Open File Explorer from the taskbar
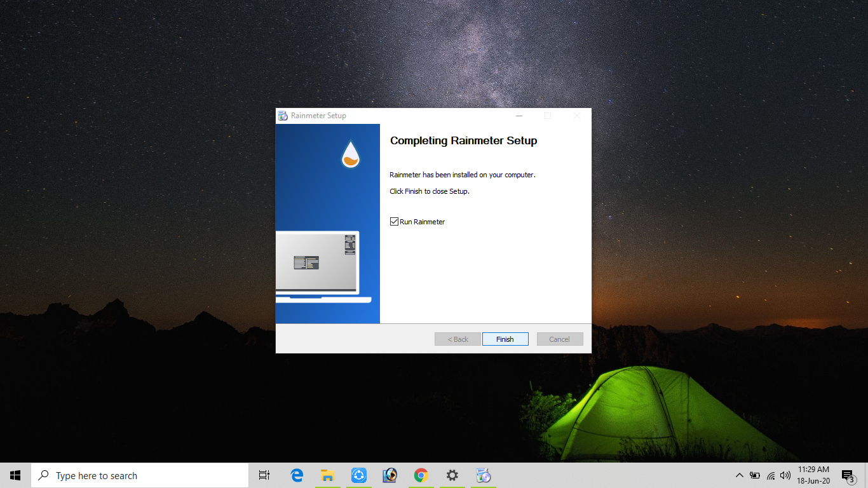This screenshot has height=488, width=868. point(327,475)
